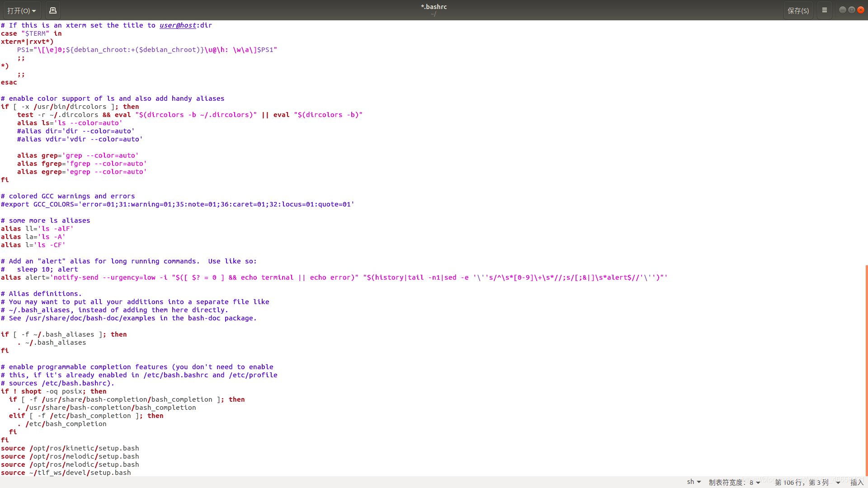Image resolution: width=868 pixels, height=488 pixels.
Task: Minimize the gedit window
Action: [x=842, y=10]
